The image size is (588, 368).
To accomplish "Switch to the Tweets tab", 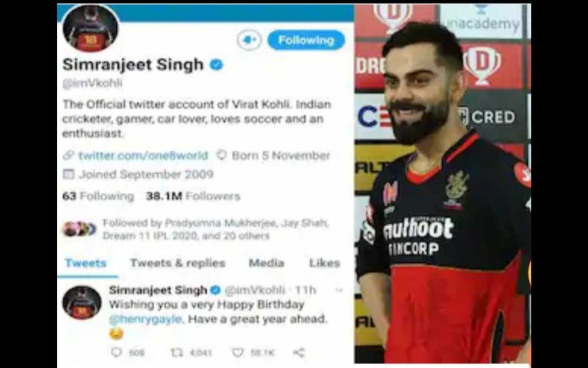I will point(86,263).
